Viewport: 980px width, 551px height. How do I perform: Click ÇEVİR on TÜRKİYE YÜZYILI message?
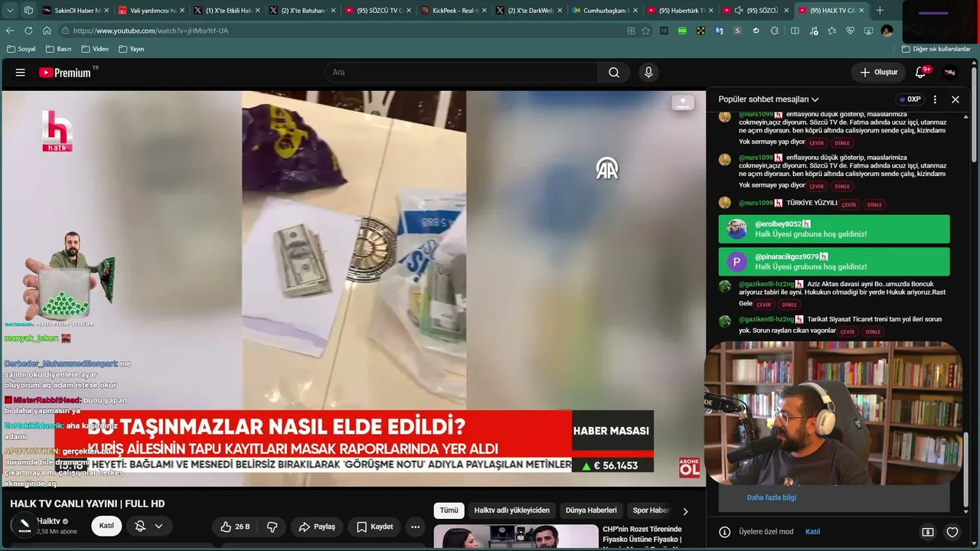point(848,205)
